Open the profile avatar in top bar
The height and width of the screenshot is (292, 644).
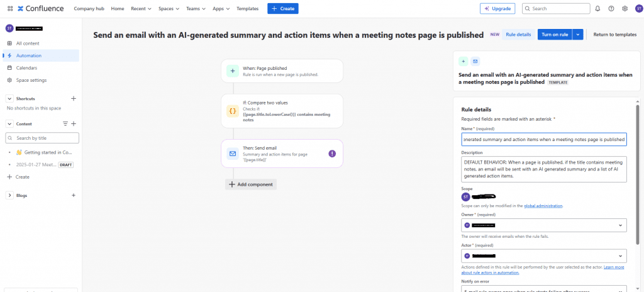[638, 9]
